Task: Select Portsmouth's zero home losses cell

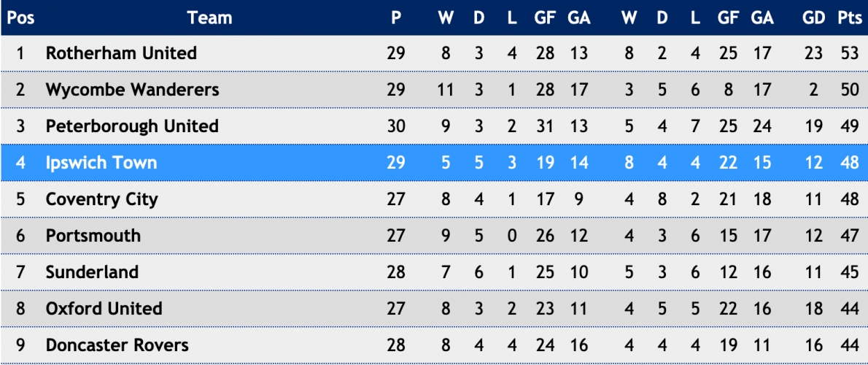Action: (x=512, y=236)
